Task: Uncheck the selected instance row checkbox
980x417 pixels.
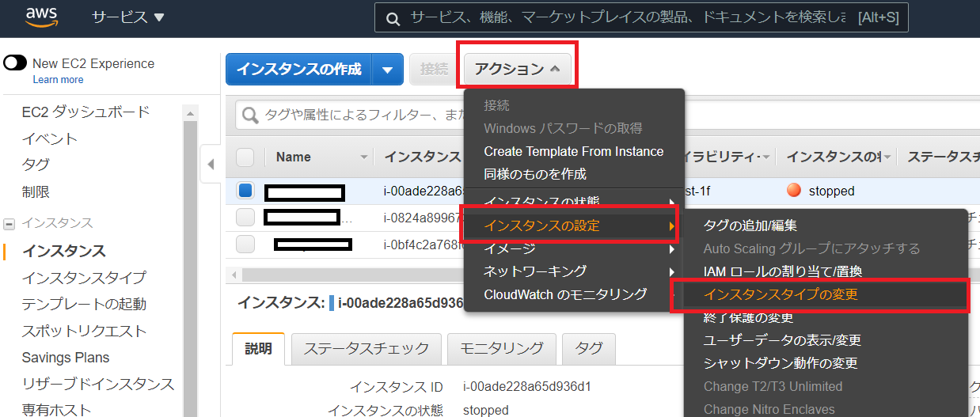Action: 245,191
